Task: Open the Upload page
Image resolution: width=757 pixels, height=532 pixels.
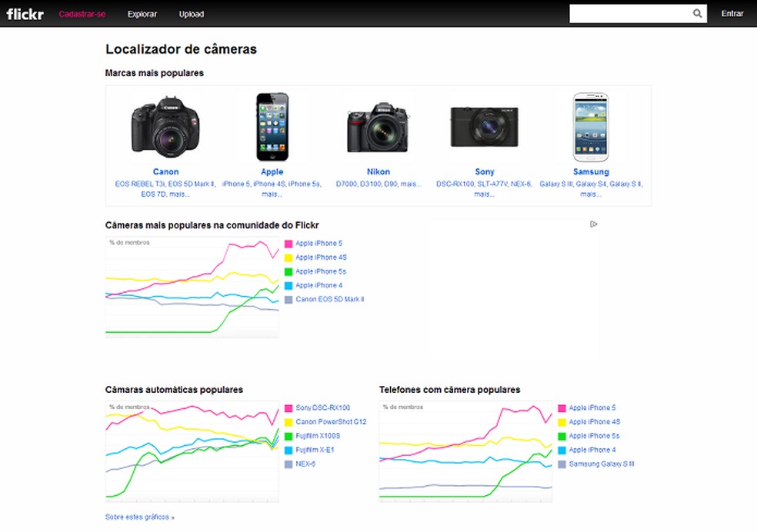Action: coord(192,14)
